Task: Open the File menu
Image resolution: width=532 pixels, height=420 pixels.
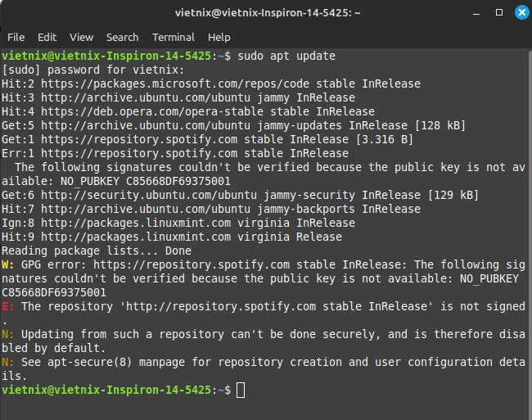Action: pos(16,38)
